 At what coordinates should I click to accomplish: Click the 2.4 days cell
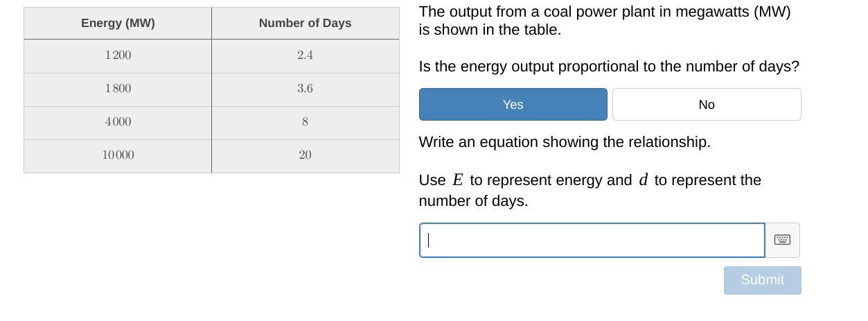(x=305, y=55)
